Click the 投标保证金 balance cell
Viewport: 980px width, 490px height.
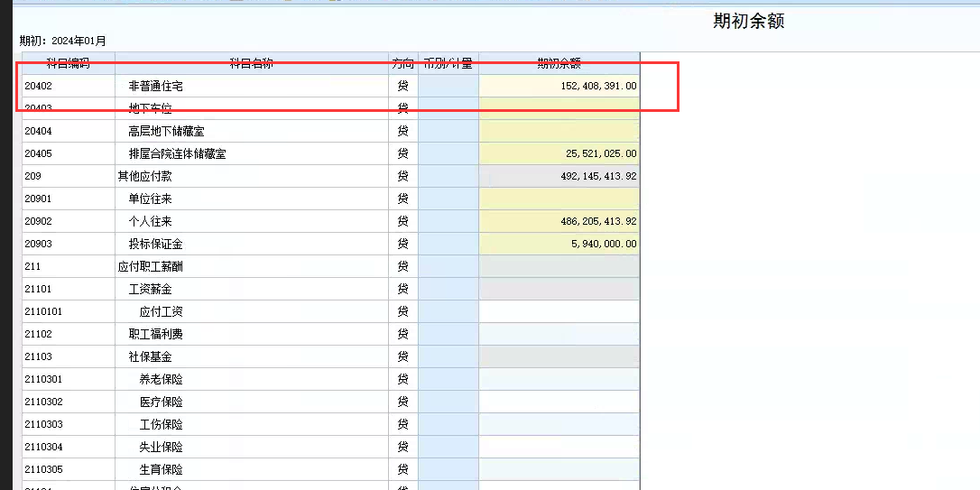[x=559, y=244]
